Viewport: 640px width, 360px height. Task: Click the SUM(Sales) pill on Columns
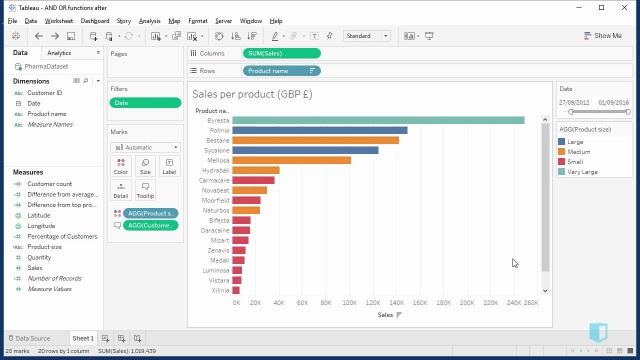[x=282, y=53]
